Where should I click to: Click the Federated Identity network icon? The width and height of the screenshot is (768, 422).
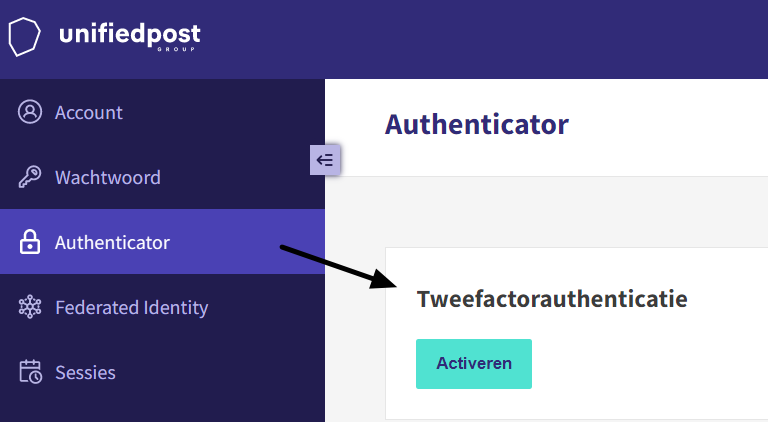[x=30, y=307]
